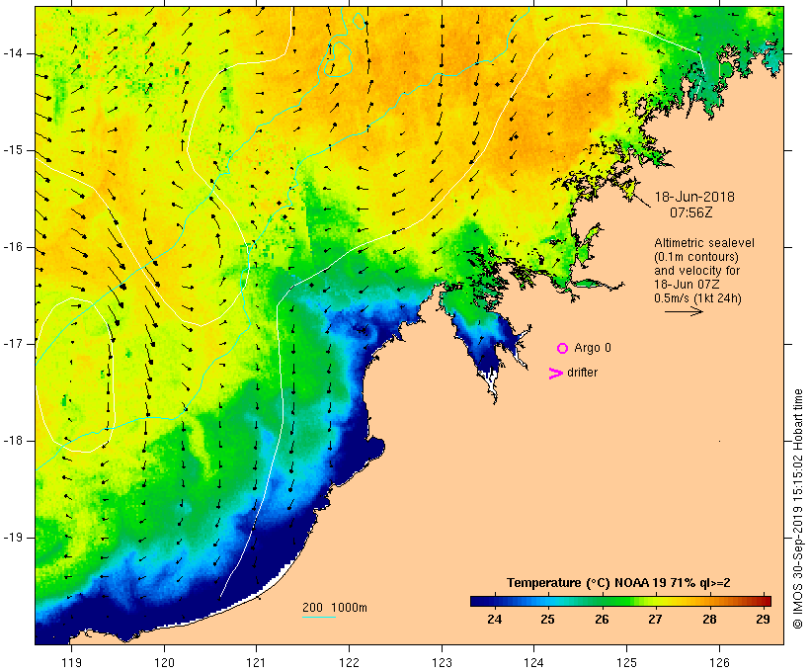Click the green 26°C region of colorbar
The width and height of the screenshot is (810, 672).
point(602,601)
